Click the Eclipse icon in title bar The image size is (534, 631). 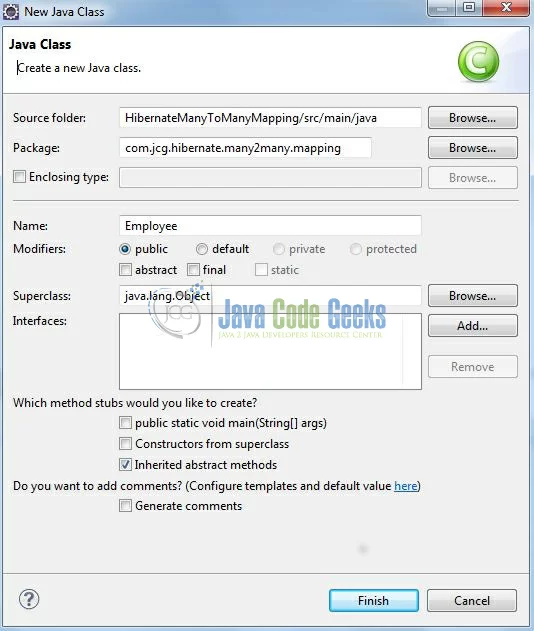point(11,11)
